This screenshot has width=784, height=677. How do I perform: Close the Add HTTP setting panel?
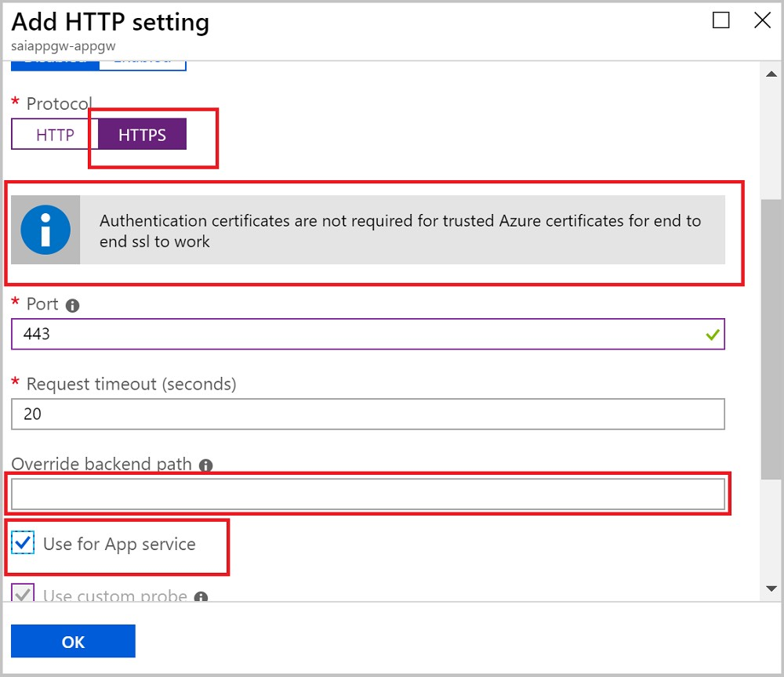point(762,21)
